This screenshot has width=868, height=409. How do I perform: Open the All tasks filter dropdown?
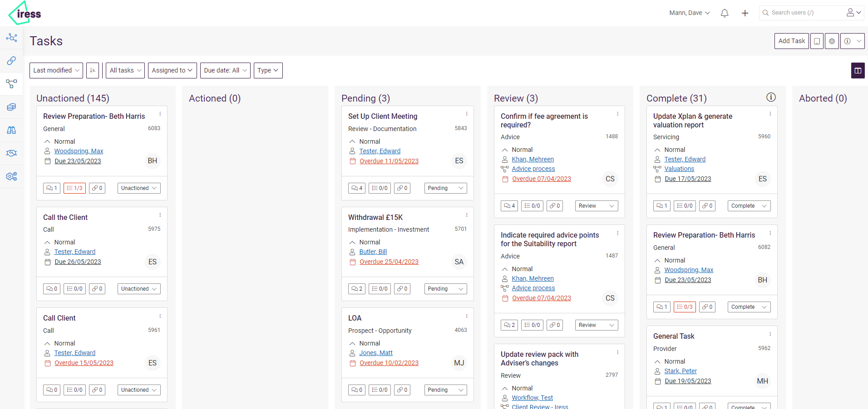point(125,70)
